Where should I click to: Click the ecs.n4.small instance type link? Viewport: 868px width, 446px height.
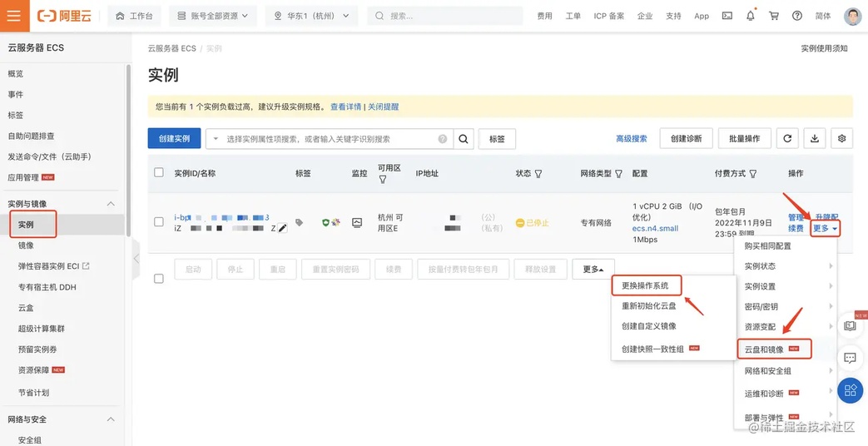coord(656,229)
